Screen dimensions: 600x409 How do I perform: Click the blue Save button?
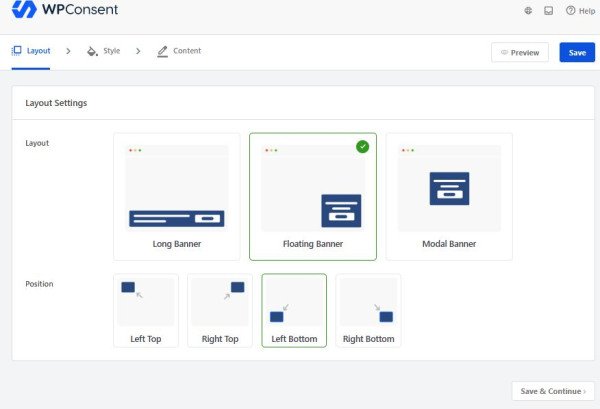pos(577,52)
